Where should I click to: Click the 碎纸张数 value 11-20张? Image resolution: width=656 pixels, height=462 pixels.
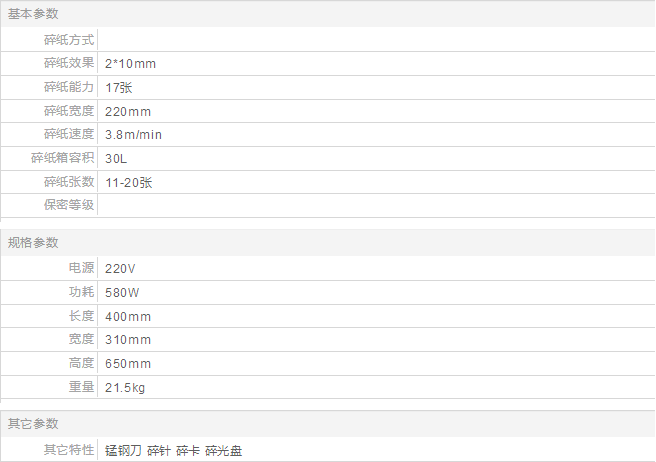tap(129, 182)
